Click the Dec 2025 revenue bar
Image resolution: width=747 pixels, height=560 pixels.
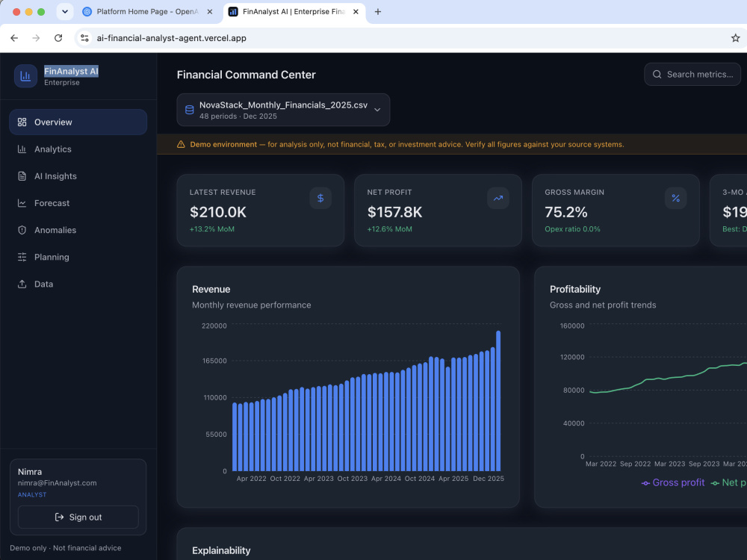[498, 401]
